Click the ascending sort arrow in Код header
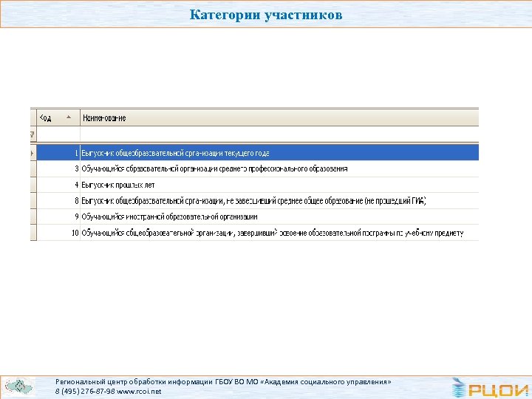The width and height of the screenshot is (532, 399). (69, 117)
